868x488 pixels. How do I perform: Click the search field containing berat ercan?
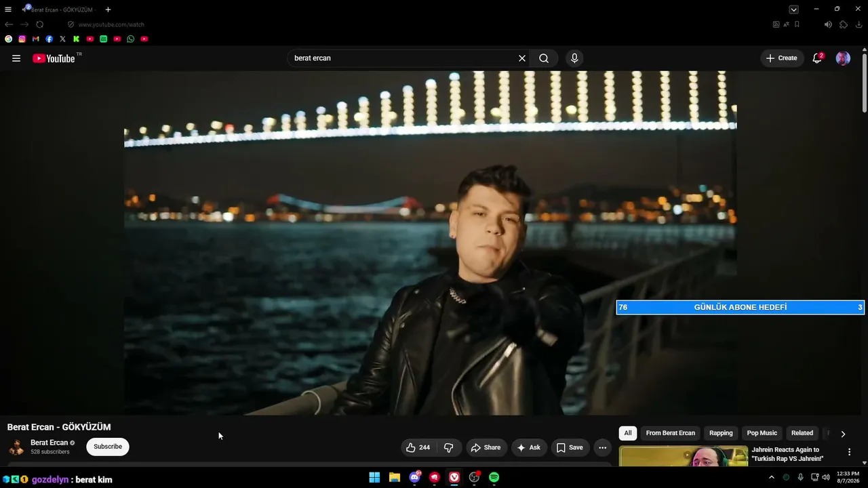[403, 58]
